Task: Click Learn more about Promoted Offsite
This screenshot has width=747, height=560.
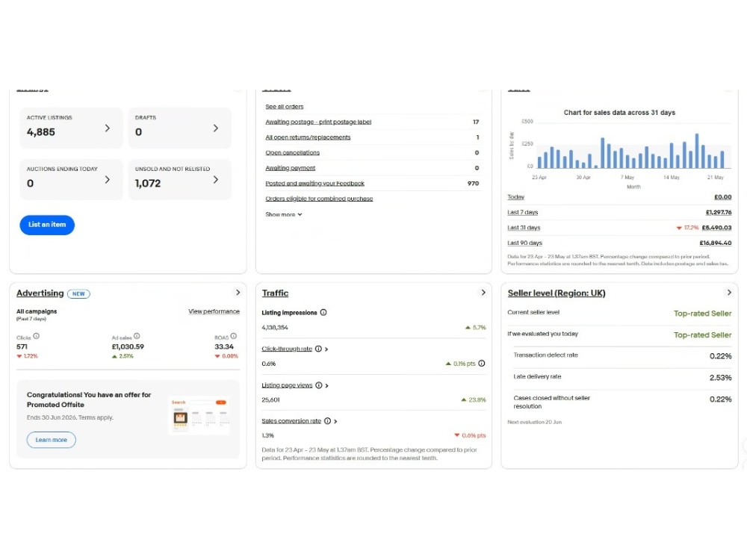Action: tap(52, 440)
